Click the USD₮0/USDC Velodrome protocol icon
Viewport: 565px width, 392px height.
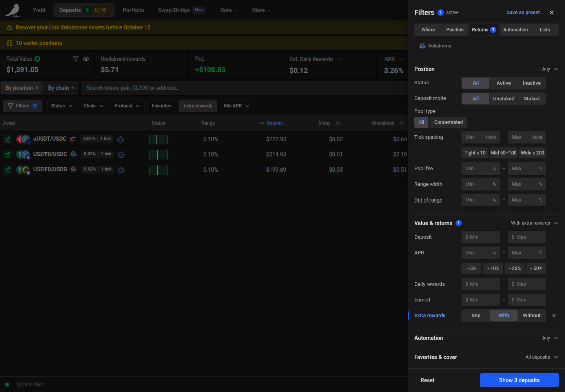(73, 154)
